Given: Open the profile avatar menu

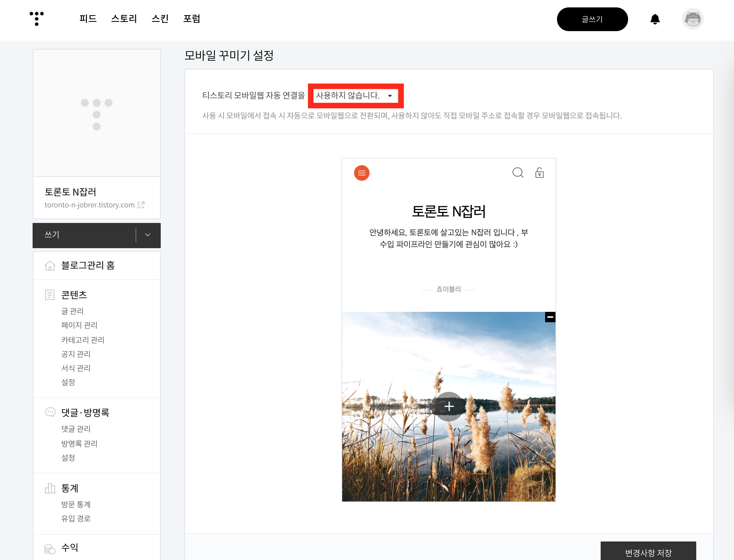Looking at the screenshot, I should (693, 19).
